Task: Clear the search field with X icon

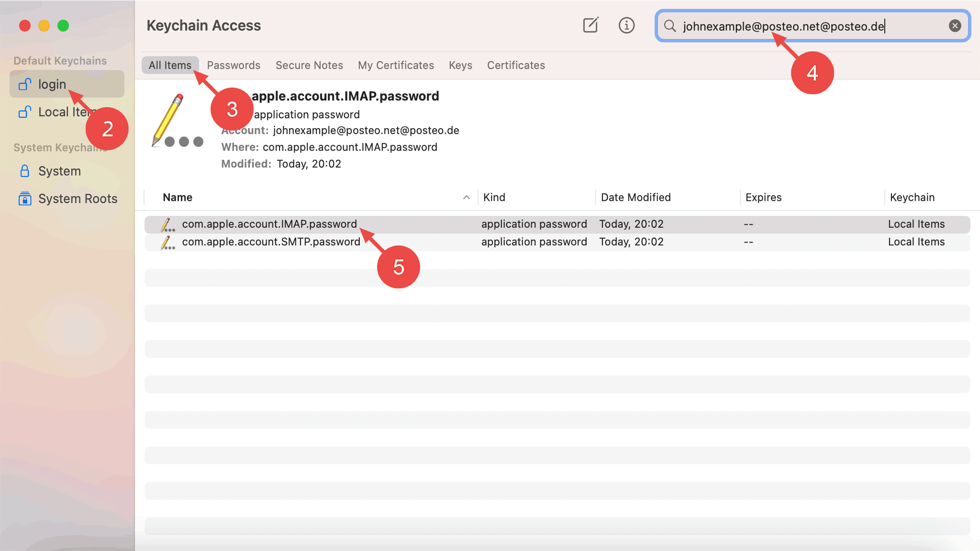Action: 955,26
